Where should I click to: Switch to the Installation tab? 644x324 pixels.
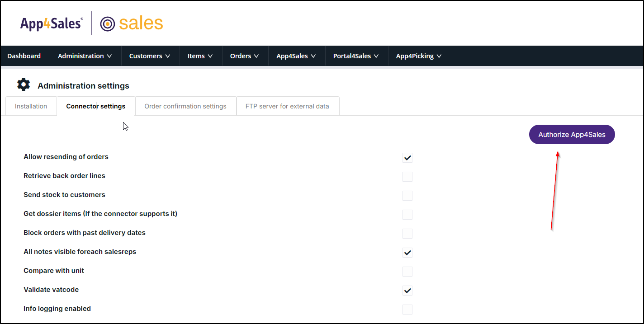[31, 106]
